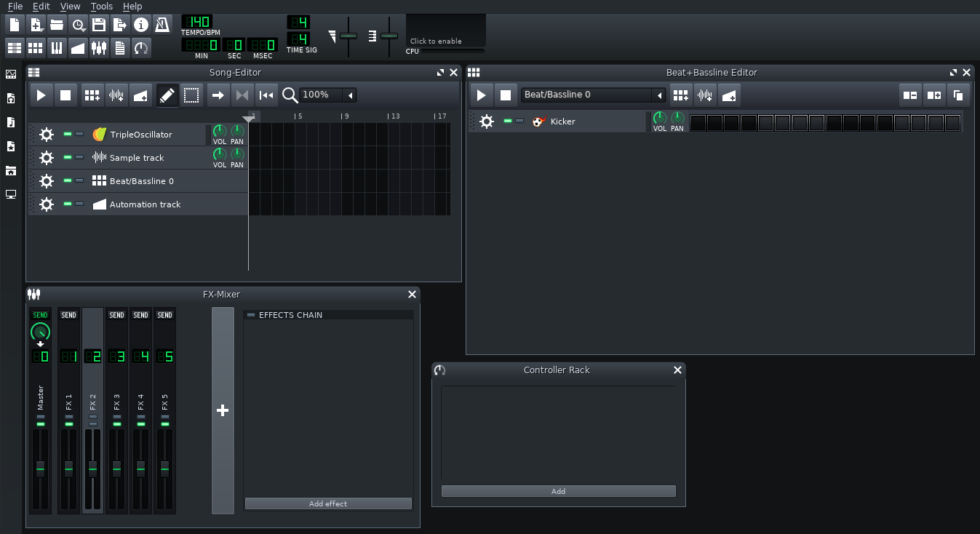Toggle the metronome
Screen dimensions: 980x534
click(164, 25)
